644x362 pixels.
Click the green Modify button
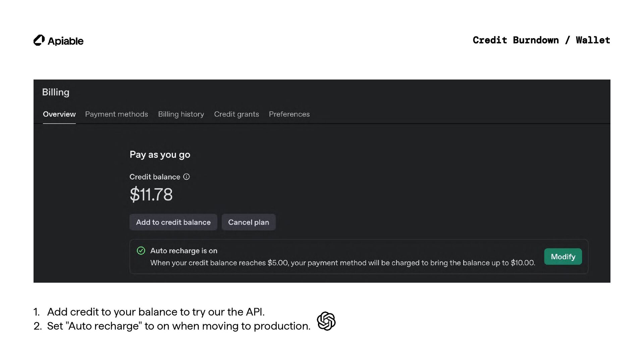[x=563, y=257]
